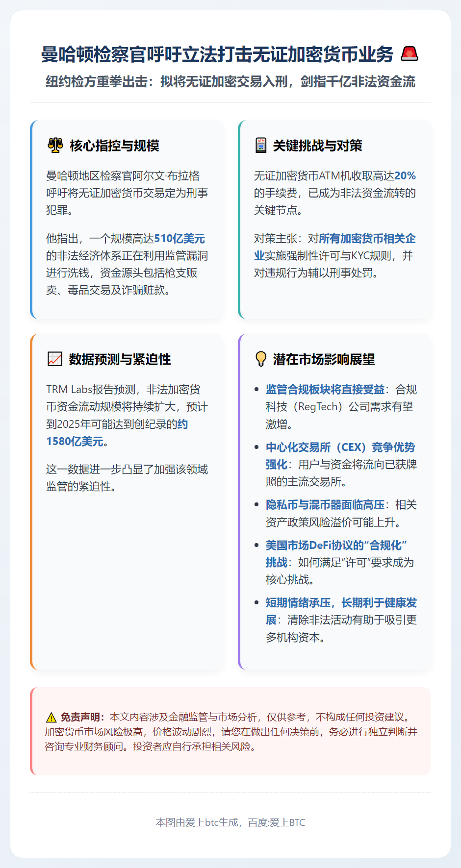The height and width of the screenshot is (868, 461).
Task: Click the upward chart icon
Action: coord(55,359)
